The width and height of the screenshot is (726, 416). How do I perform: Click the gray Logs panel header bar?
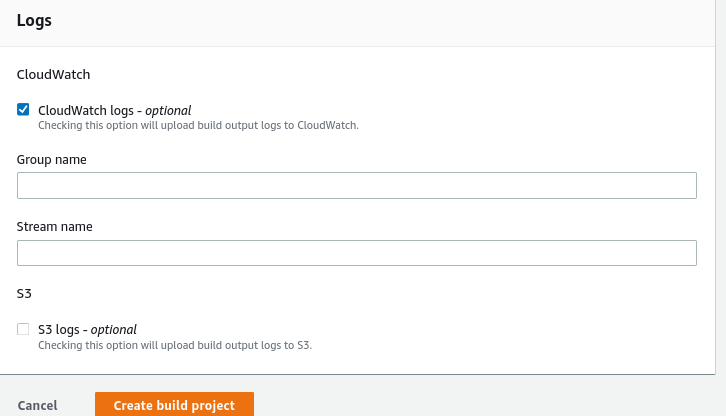tap(370, 23)
